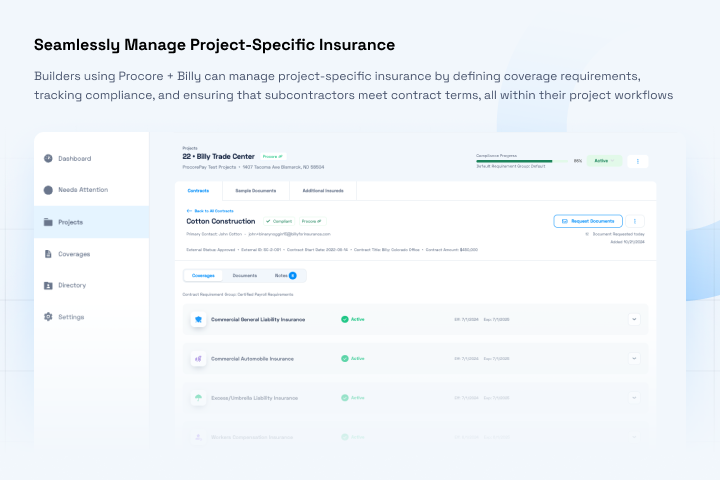The width and height of the screenshot is (720, 480).
Task: Click the Compliance Progress bar
Action: click(x=521, y=161)
